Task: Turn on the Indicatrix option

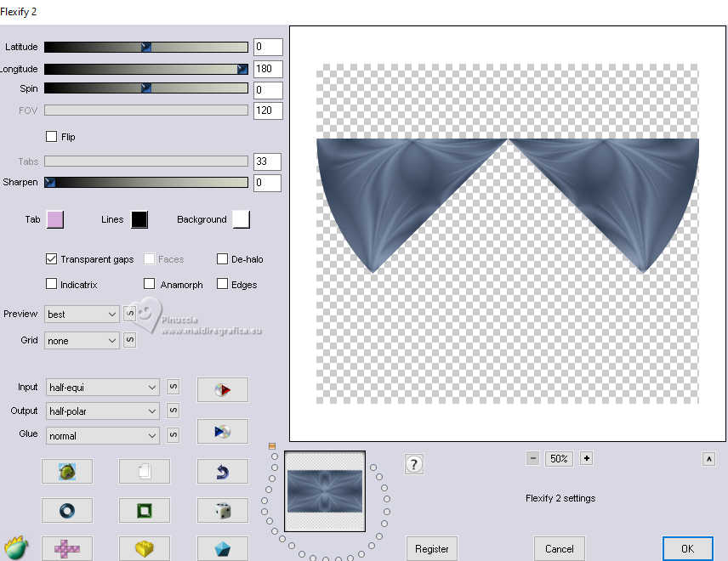Action: tap(52, 284)
